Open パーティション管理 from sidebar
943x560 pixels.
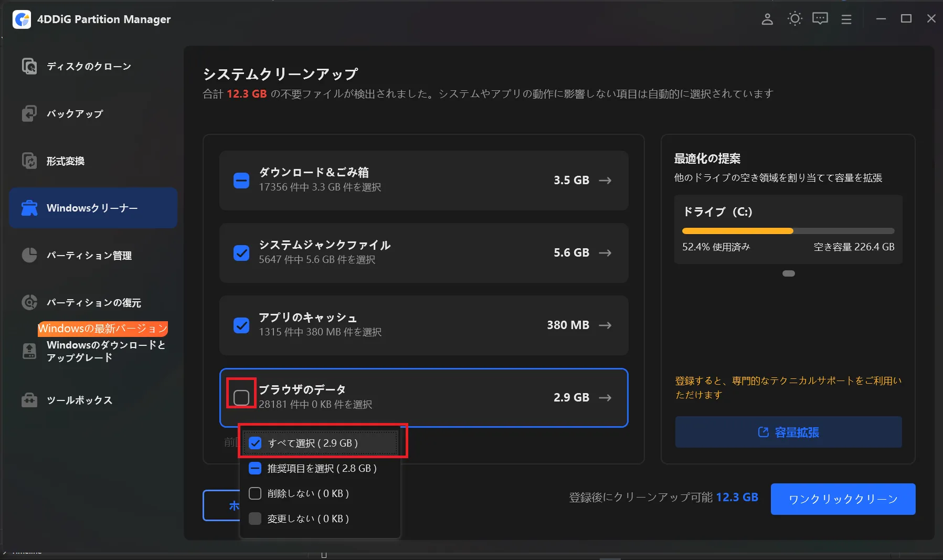coord(93,255)
